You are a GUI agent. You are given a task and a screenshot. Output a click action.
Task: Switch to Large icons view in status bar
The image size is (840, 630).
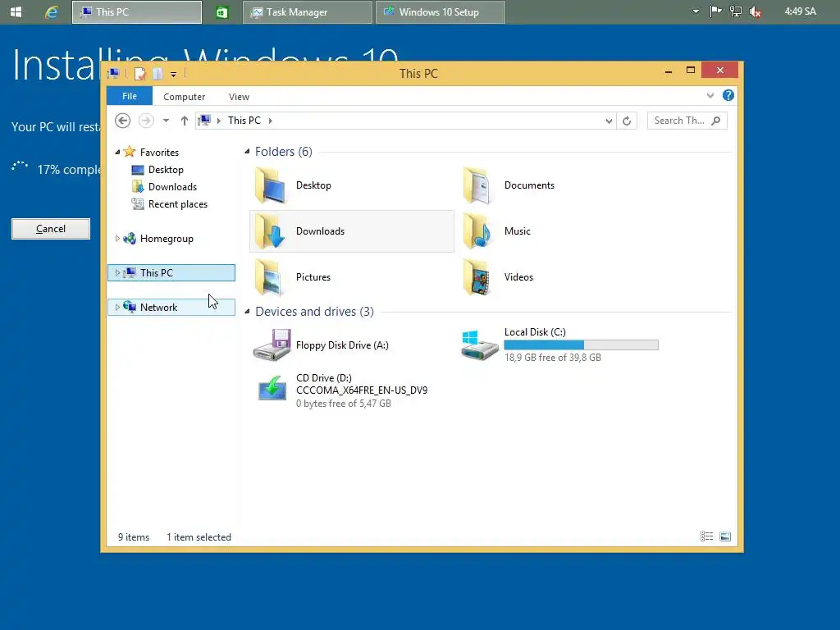coord(725,536)
